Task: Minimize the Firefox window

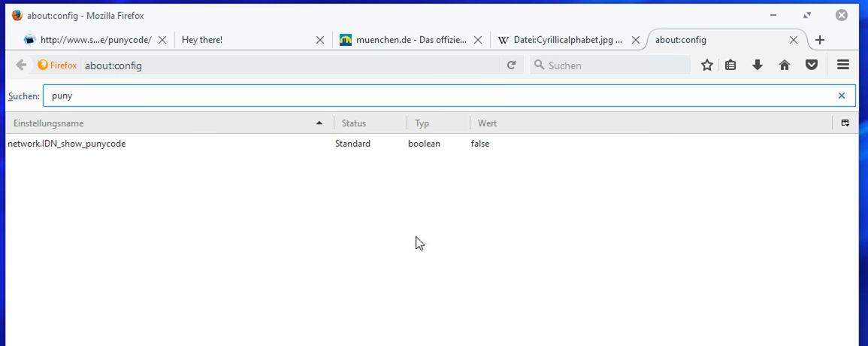Action: [x=773, y=16]
